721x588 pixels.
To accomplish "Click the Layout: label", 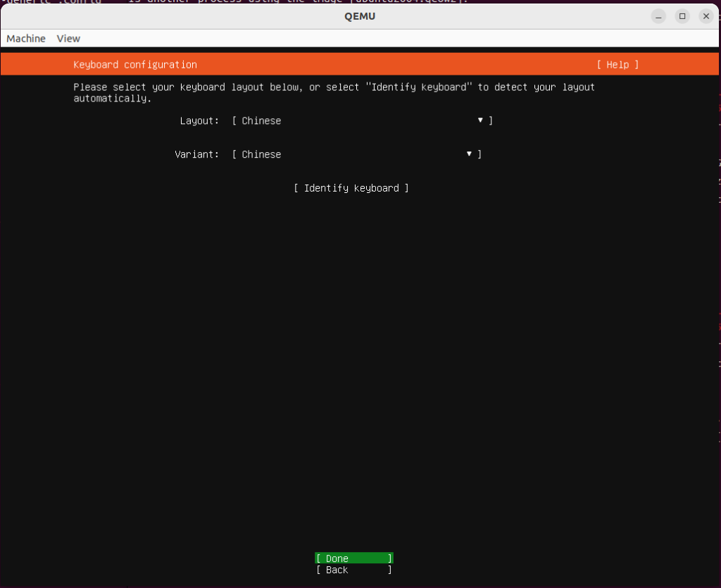I will [199, 121].
